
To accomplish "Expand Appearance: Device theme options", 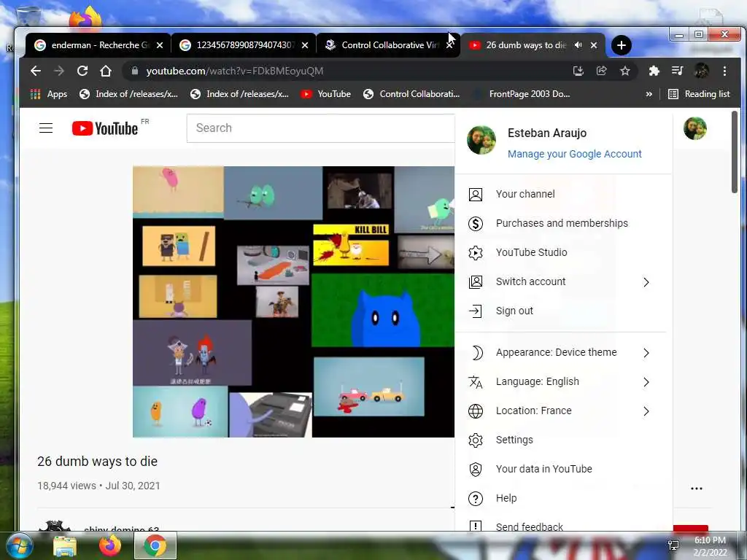I will tap(564, 352).
